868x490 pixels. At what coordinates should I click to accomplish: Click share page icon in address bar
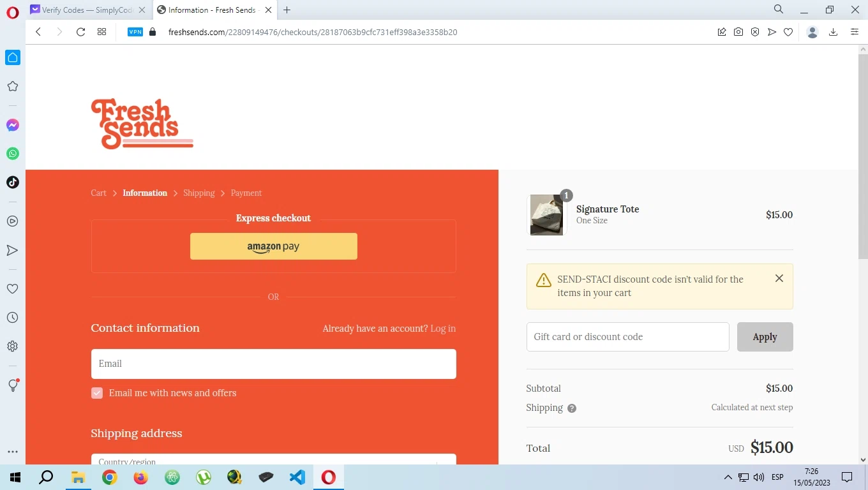pyautogui.click(x=722, y=32)
